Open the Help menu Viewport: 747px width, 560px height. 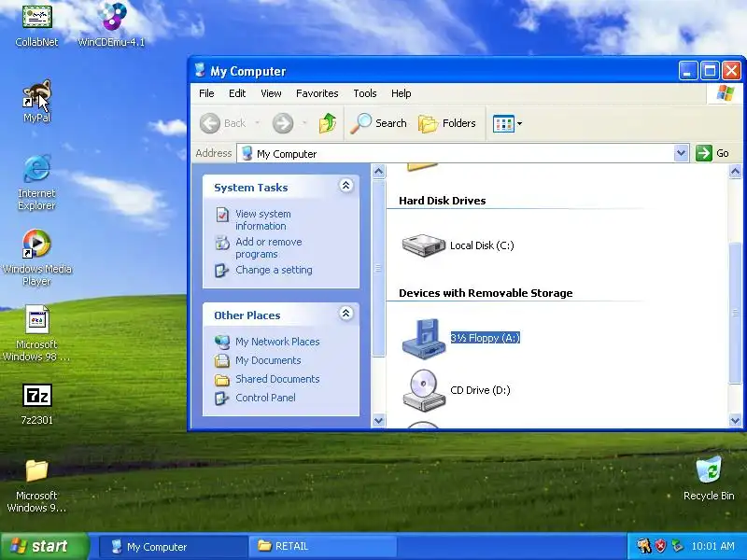point(402,93)
